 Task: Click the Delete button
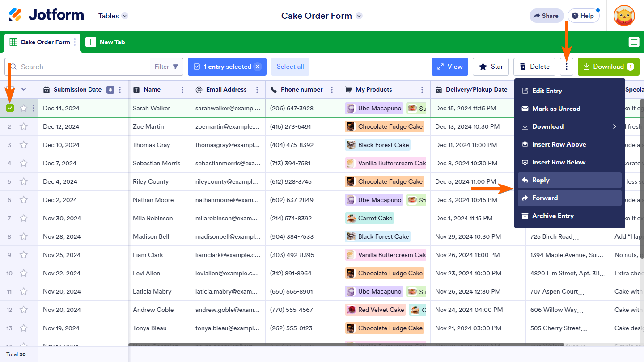tap(534, 67)
